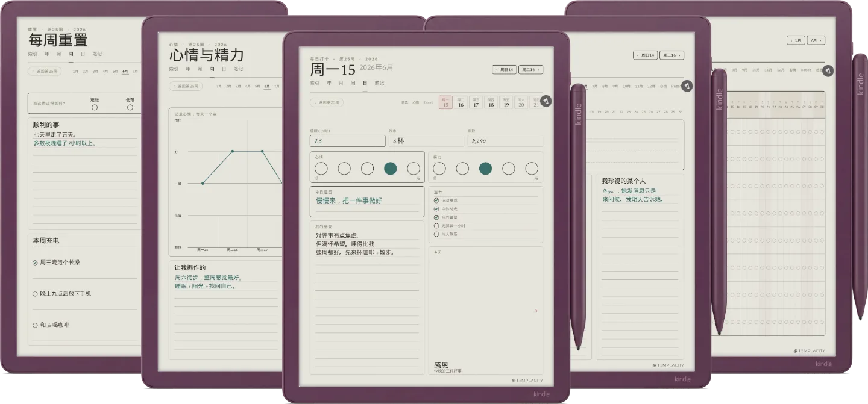
Task: Tap the 睡眠 hours field showing 7.5
Action: click(x=347, y=141)
